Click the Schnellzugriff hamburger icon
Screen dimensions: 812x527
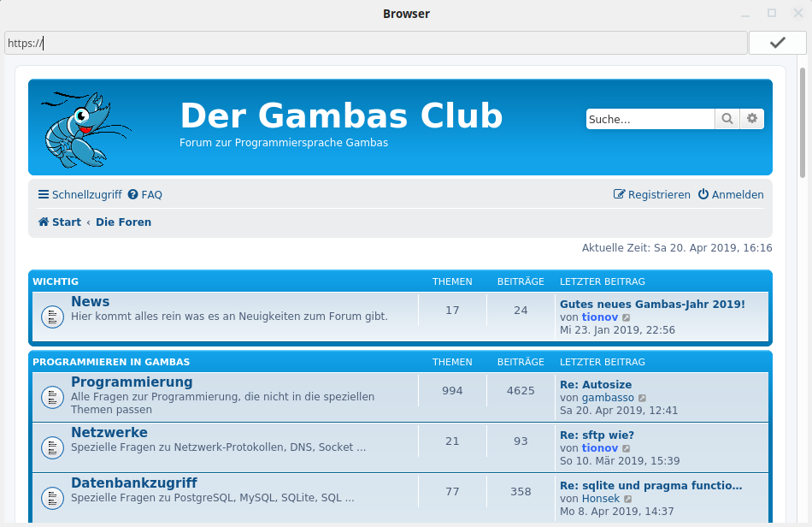(x=44, y=194)
